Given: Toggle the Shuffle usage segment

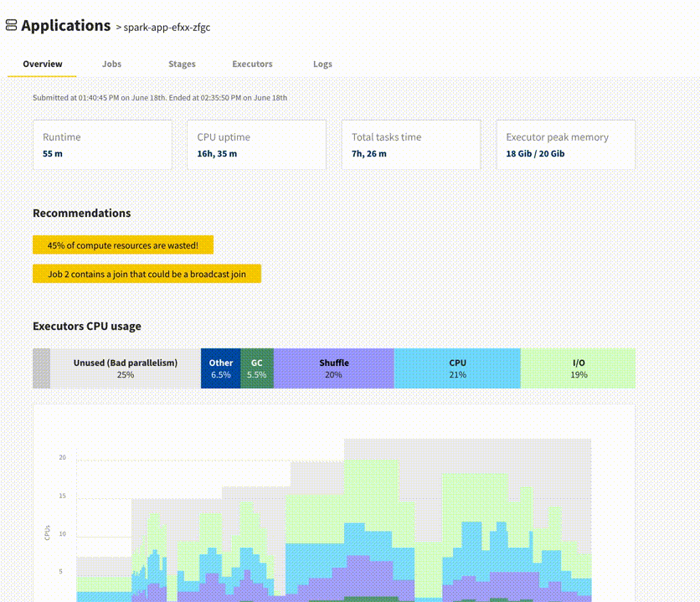Looking at the screenshot, I should click(334, 368).
